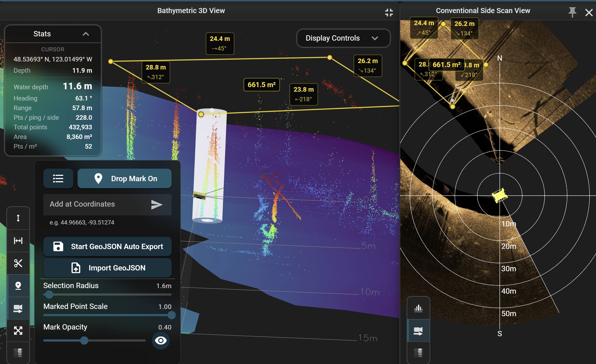Click the Water depth 11.6 m value
596x364 pixels.
(x=77, y=86)
